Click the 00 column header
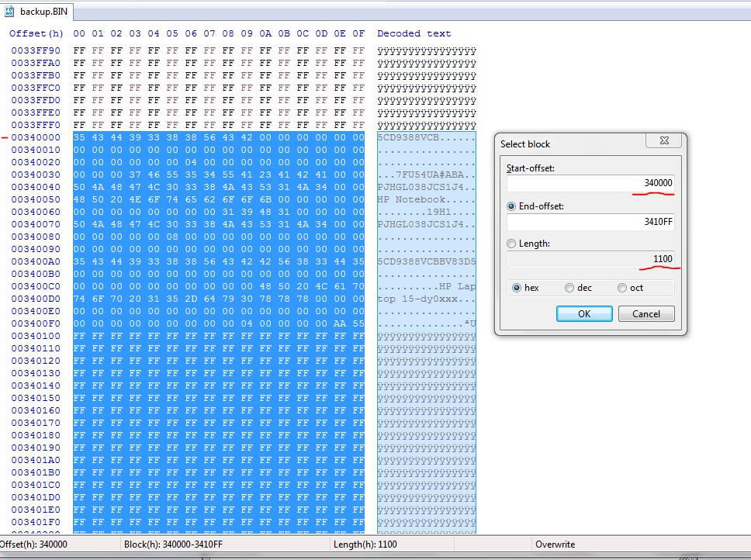The width and height of the screenshot is (751, 560). point(79,33)
